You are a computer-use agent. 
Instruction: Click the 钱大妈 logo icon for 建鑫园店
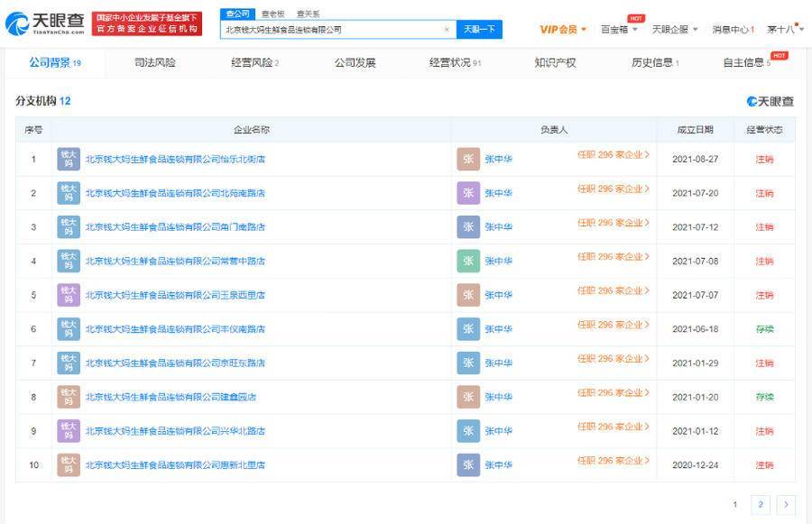point(69,397)
